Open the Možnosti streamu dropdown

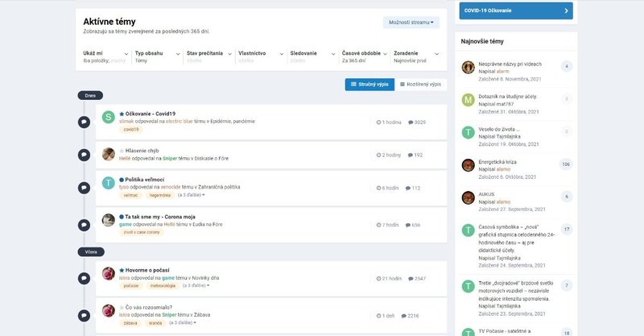(411, 23)
